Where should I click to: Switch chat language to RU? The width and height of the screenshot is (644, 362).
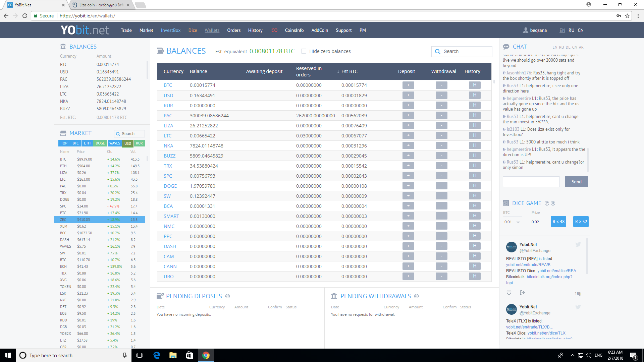[x=561, y=47]
